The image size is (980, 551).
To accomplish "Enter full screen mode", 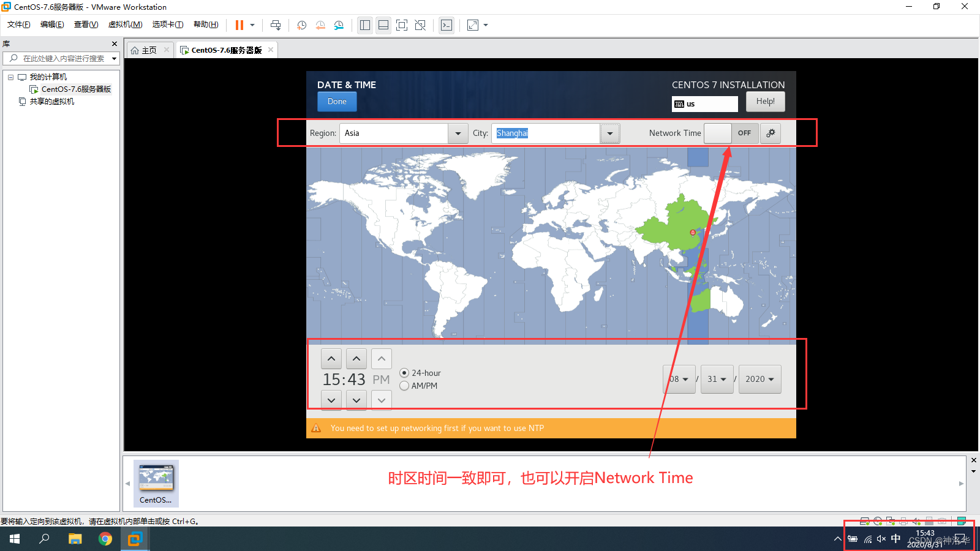I will coord(402,25).
